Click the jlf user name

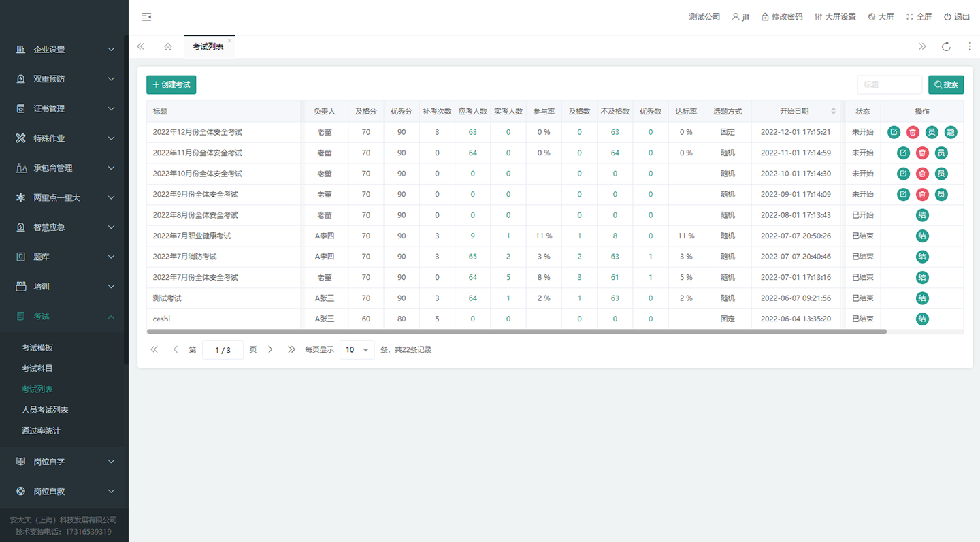tap(740, 17)
